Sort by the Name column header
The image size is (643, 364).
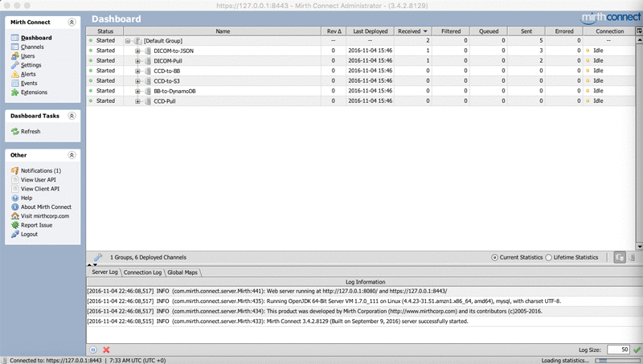(223, 31)
